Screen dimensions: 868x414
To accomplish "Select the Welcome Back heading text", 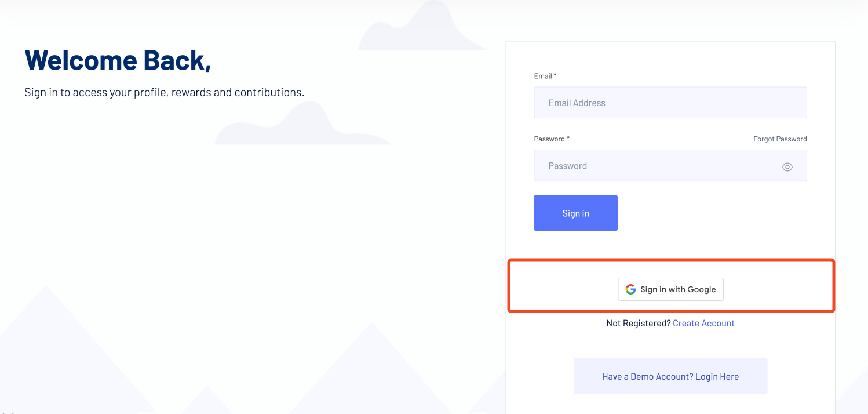I will click(118, 60).
